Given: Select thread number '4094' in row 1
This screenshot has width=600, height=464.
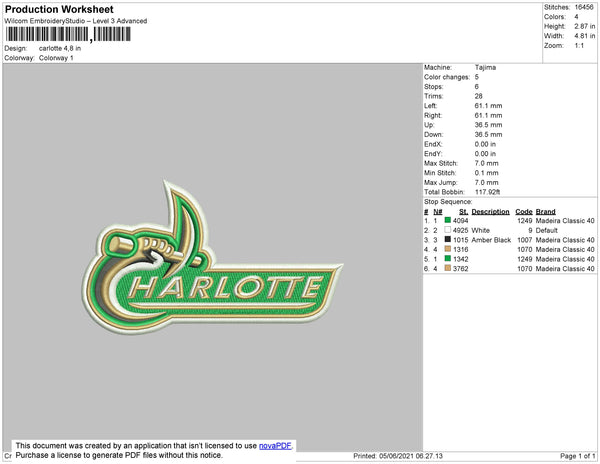Looking at the screenshot, I should tap(460, 221).
